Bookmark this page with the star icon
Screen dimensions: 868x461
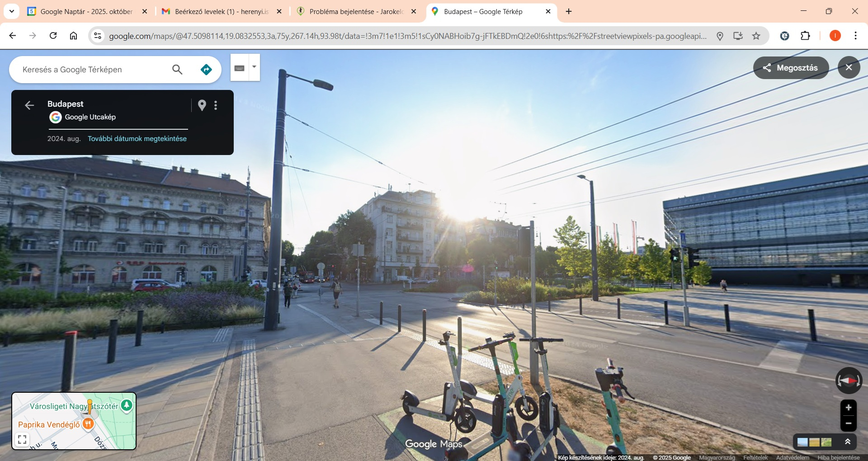click(x=756, y=36)
